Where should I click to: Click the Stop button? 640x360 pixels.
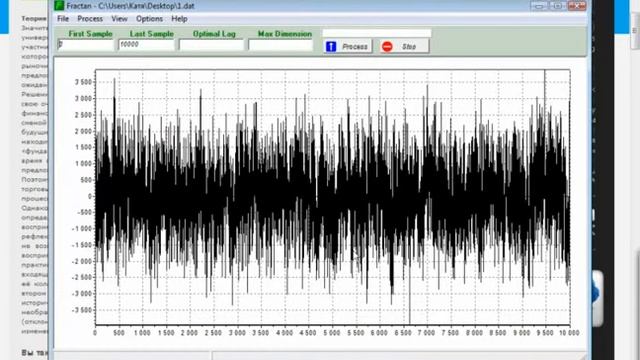click(404, 46)
